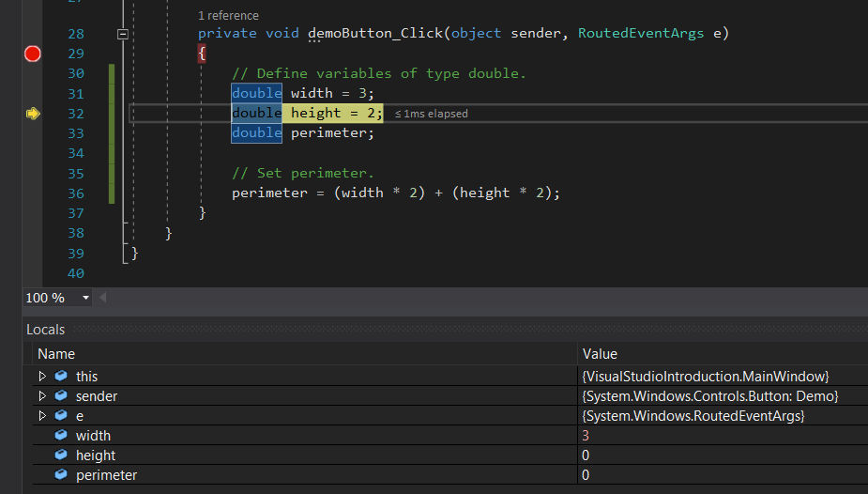The width and height of the screenshot is (868, 494).
Task: Click the Value column header in Locals
Action: click(600, 354)
